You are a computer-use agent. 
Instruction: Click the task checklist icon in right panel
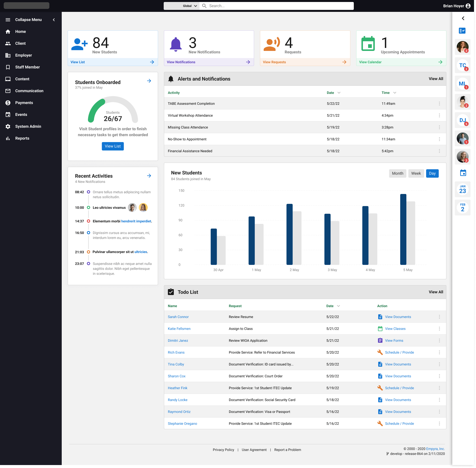point(462,31)
